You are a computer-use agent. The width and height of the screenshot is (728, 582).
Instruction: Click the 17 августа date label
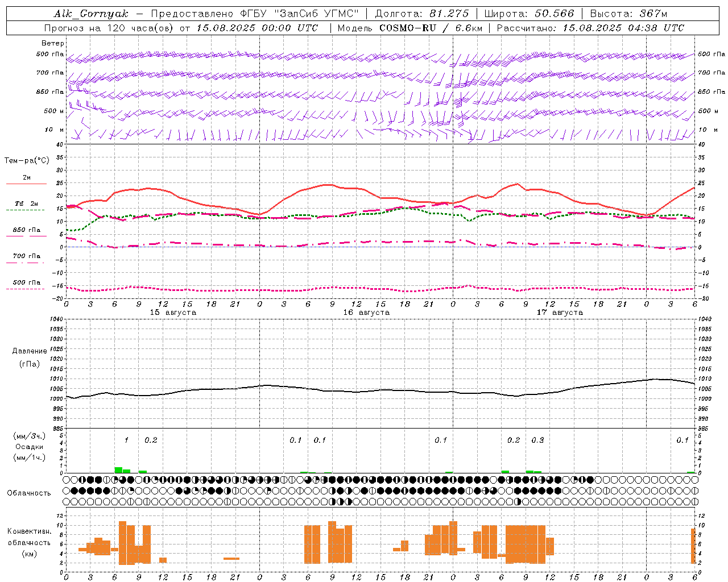coord(560,313)
